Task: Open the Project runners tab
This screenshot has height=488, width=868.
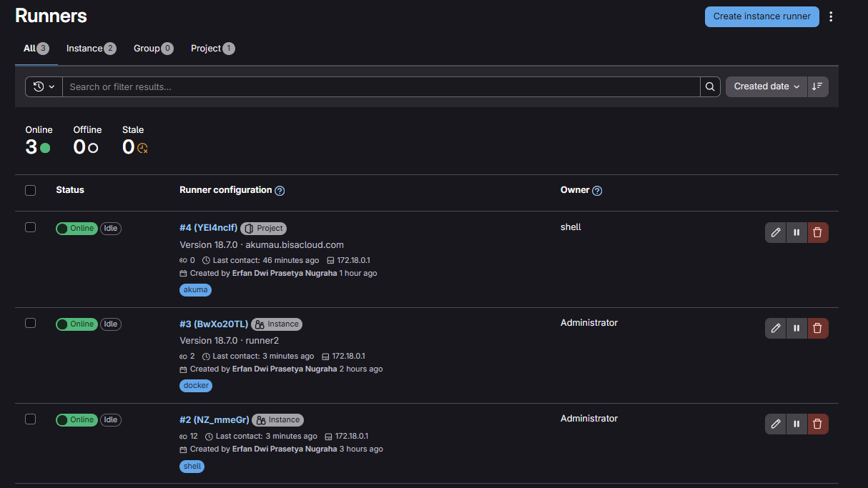Action: pos(212,49)
